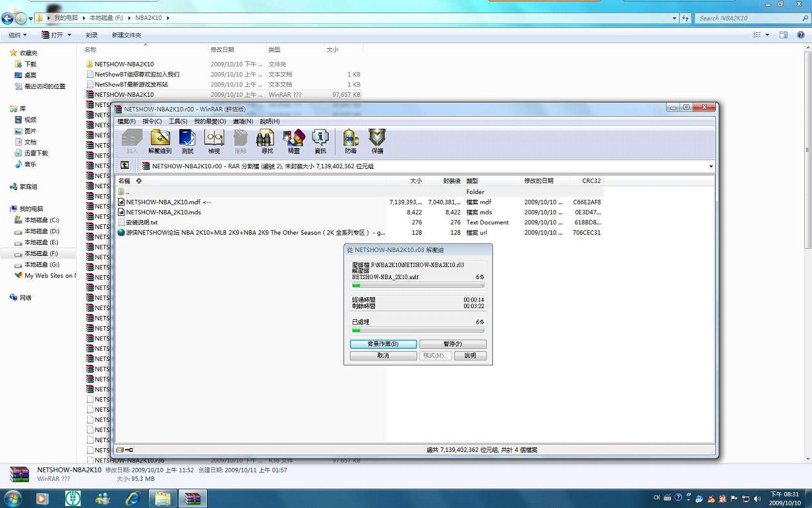Switch to the WinRAR taskbar button
The height and width of the screenshot is (508, 812).
[x=192, y=498]
